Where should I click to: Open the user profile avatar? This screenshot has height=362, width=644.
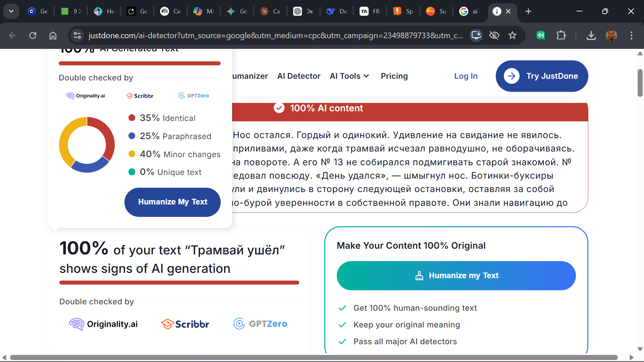tap(611, 35)
